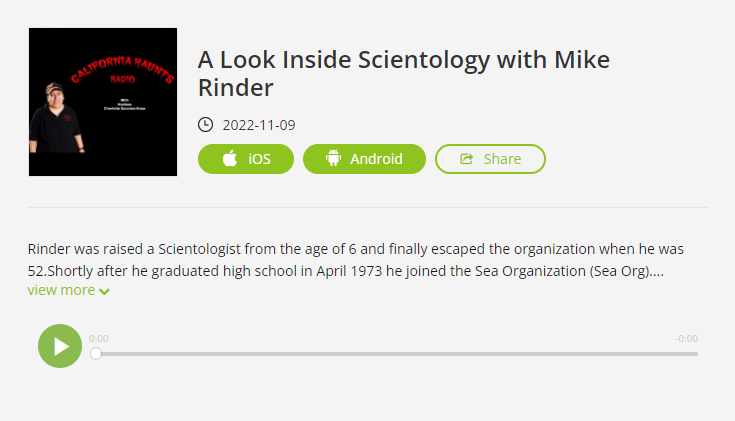
Task: Click the audio progress slider handle
Action: (96, 353)
